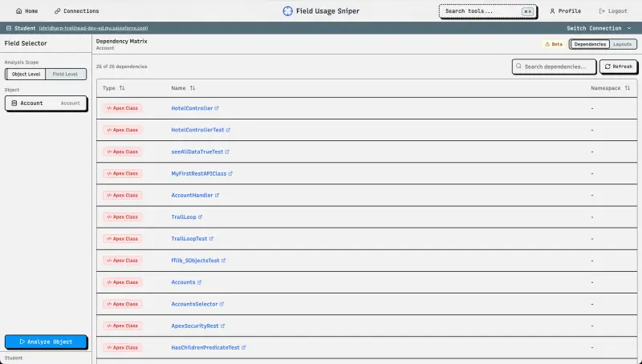Screen dimensions: 642x364
Task: Switch to Layouts view
Action: pyautogui.click(x=623, y=44)
